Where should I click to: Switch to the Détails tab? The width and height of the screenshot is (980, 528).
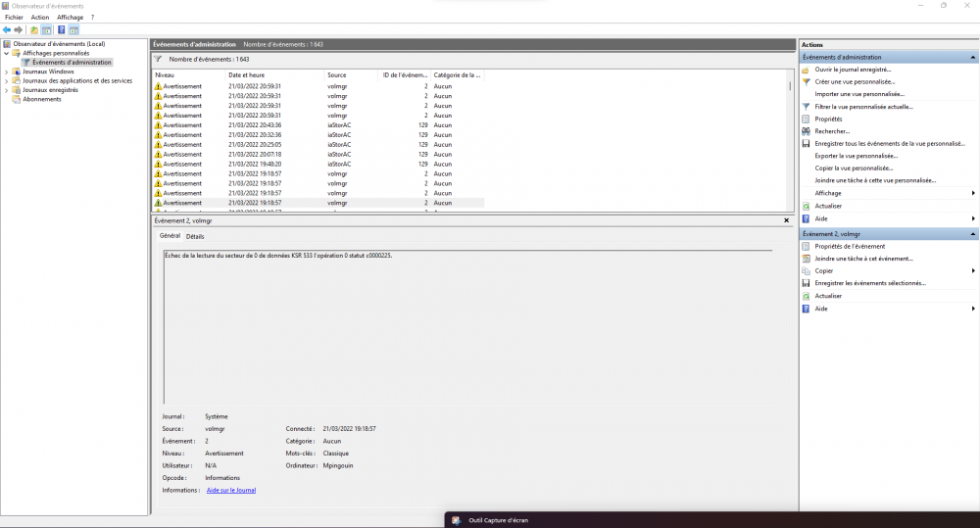195,236
